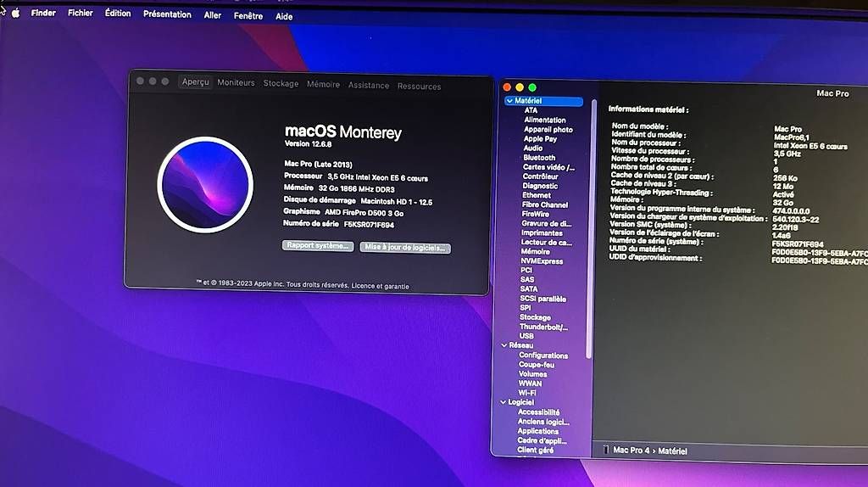
Task: Select Volumes under Réseau
Action: 532,374
